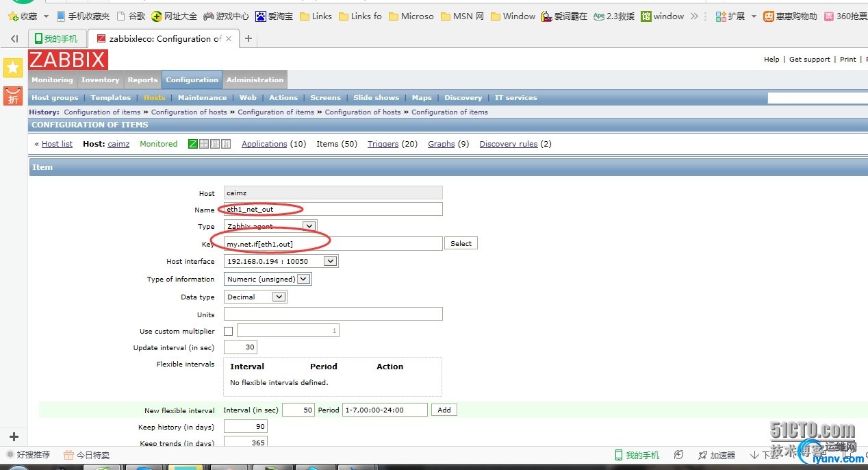868x470 pixels.
Task: Open the 手机收藏夹 bookmark
Action: [83, 16]
